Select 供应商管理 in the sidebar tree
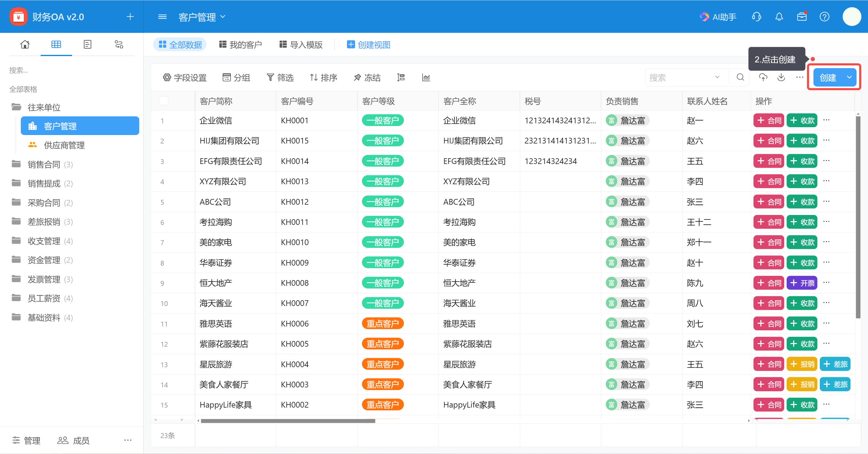 tap(80, 145)
